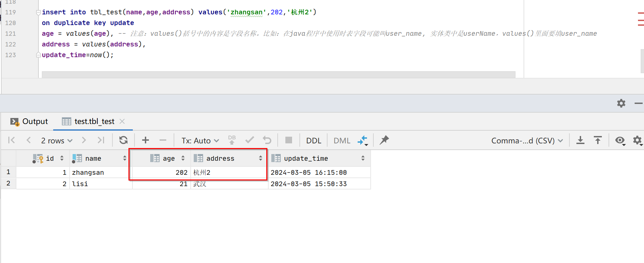
Task: Select the id column header
Action: (43, 158)
